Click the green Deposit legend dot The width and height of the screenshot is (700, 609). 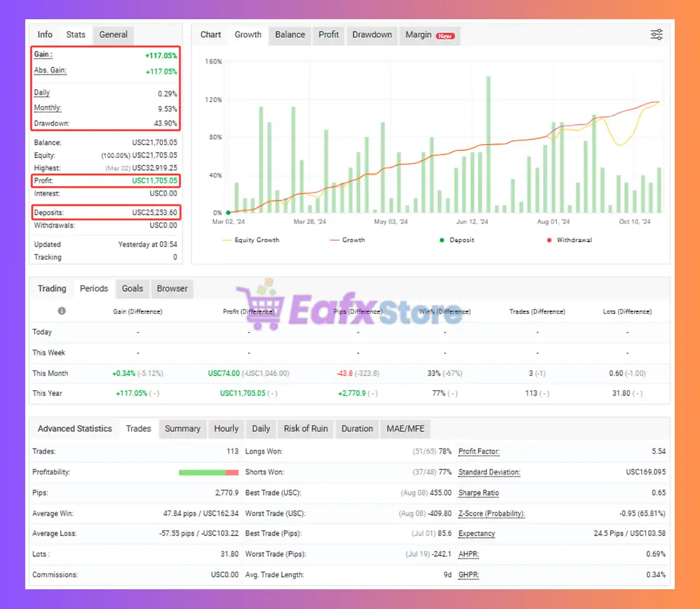point(441,240)
